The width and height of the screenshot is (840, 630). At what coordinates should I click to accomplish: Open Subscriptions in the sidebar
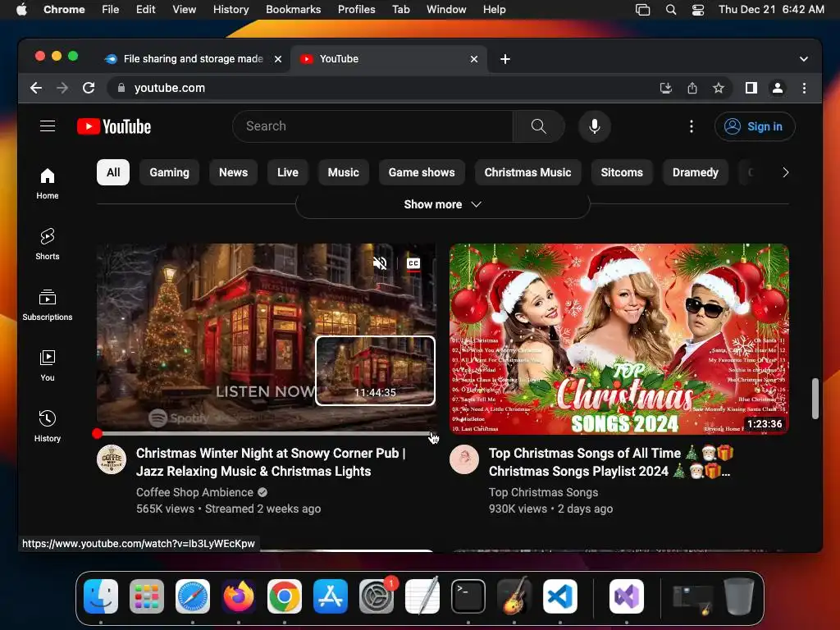click(47, 305)
